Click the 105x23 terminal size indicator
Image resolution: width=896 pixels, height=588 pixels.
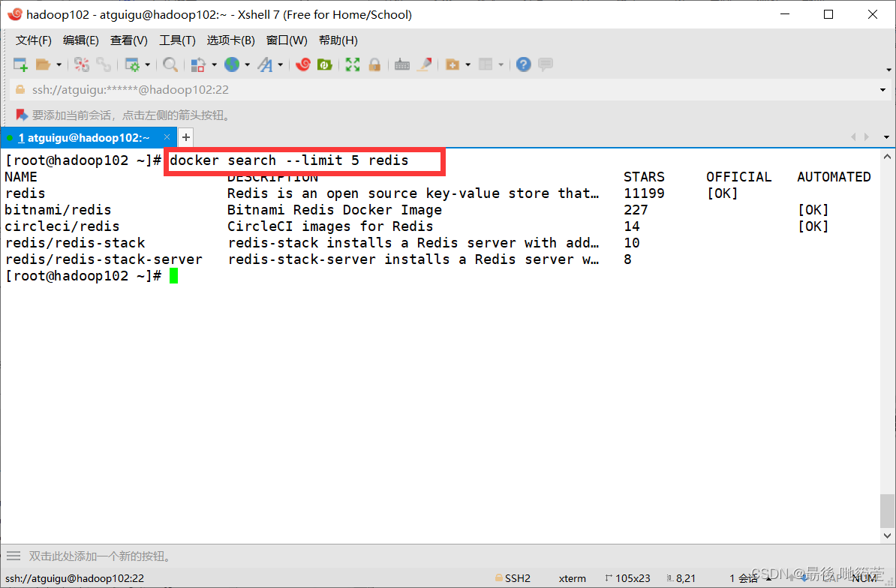tap(627, 578)
